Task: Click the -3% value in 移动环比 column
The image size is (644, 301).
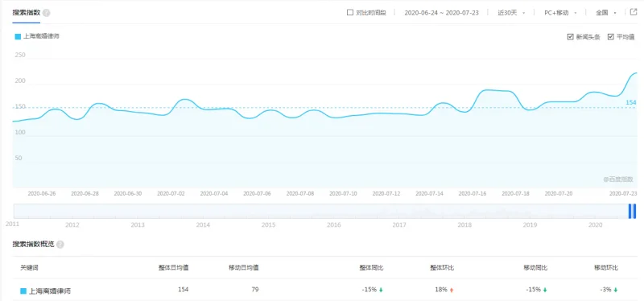Action: click(x=605, y=290)
